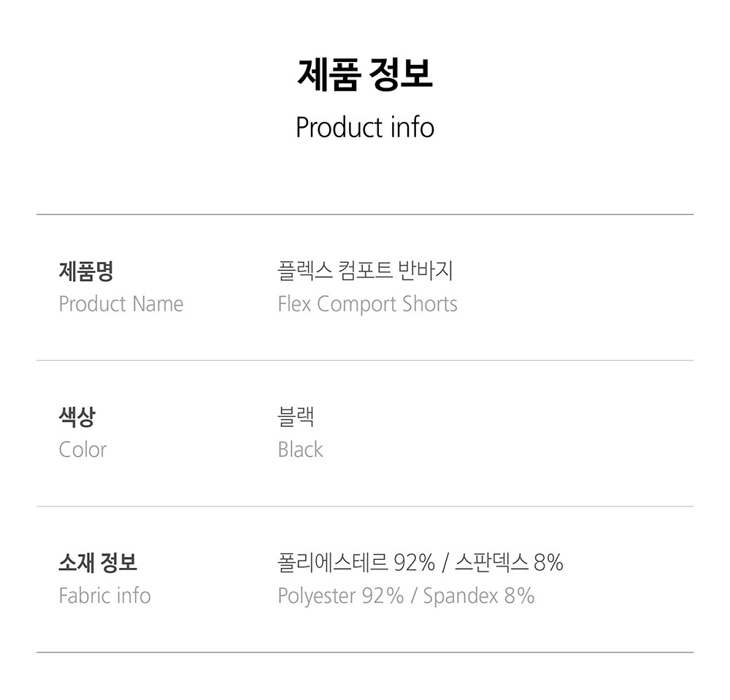Select the "Polyester 92%" English text

pyautogui.click(x=340, y=596)
